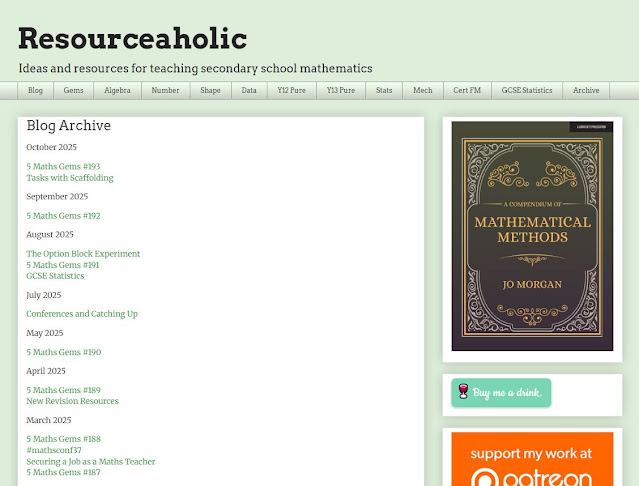Switch to the Mech tab
The image size is (639, 486).
[422, 91]
